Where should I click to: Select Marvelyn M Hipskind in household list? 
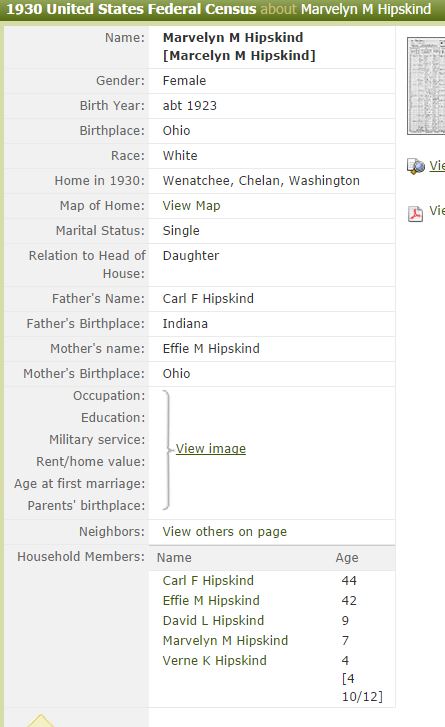225,640
